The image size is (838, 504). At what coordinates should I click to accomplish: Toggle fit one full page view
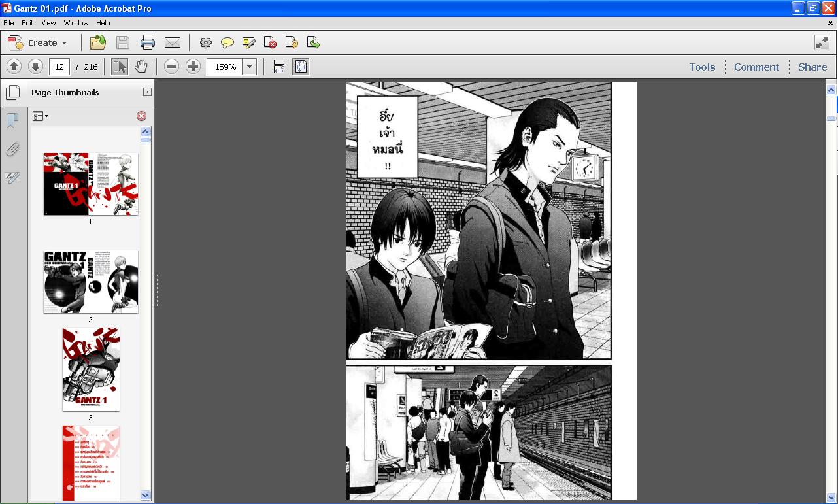click(x=301, y=67)
